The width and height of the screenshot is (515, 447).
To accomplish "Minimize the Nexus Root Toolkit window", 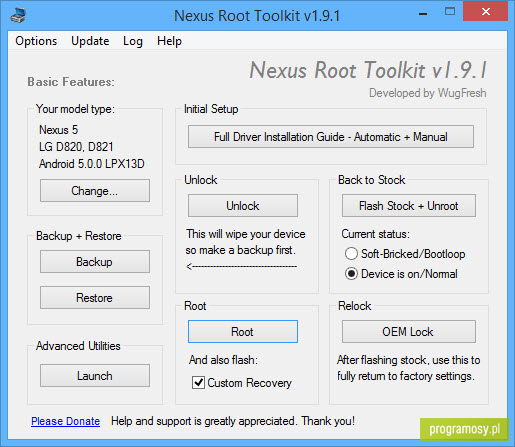I will coord(423,14).
